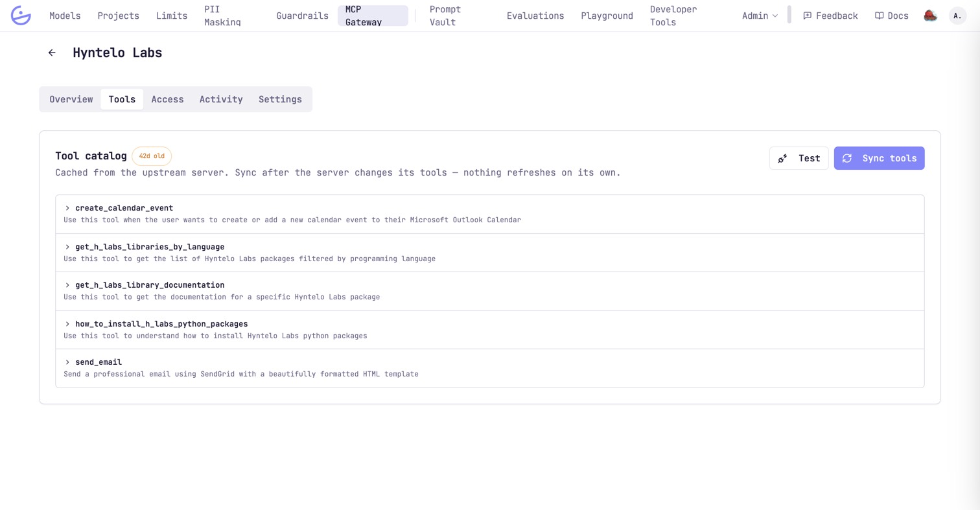Click the Hyntelo Labs page title
This screenshot has width=980, height=510.
pos(117,52)
